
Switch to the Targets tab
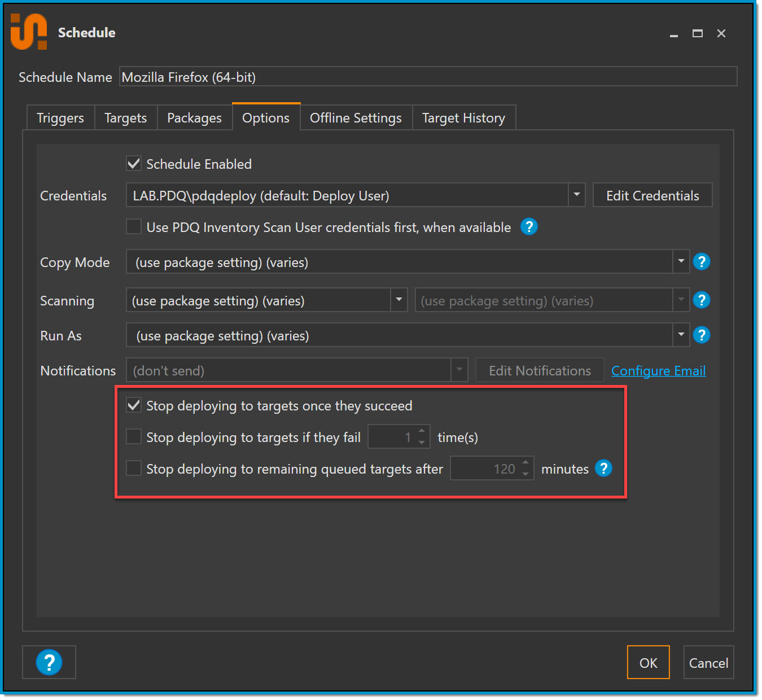125,118
